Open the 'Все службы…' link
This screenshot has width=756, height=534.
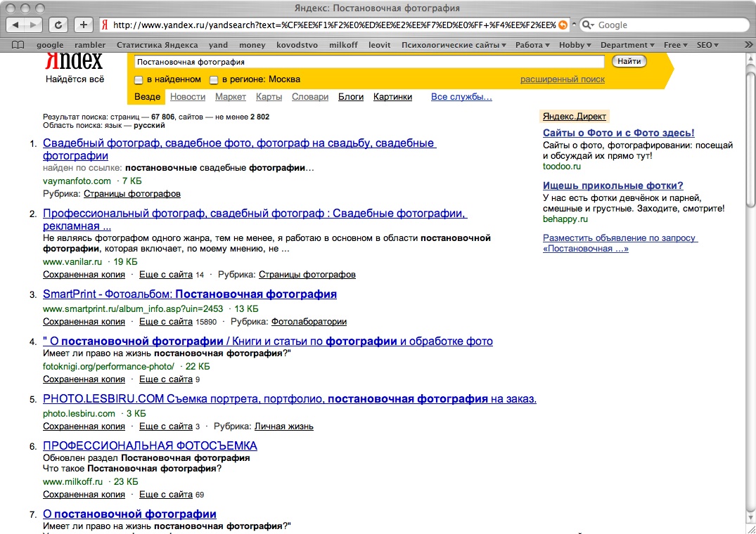point(461,97)
